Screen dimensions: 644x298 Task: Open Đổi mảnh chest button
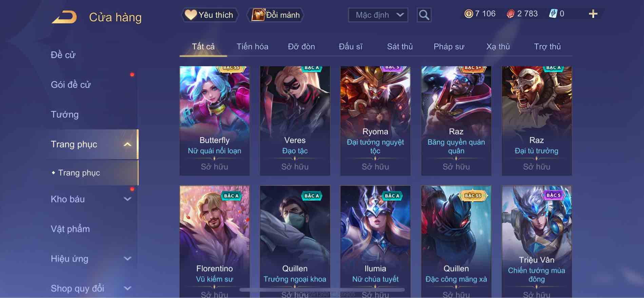275,15
